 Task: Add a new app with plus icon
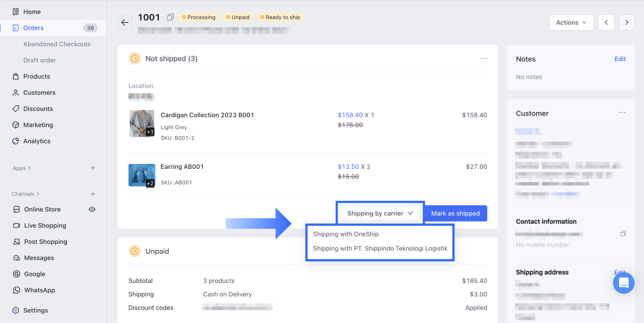click(93, 168)
